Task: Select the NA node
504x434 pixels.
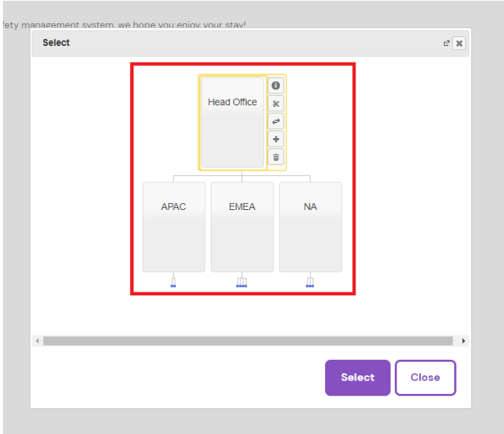Action: [x=310, y=226]
